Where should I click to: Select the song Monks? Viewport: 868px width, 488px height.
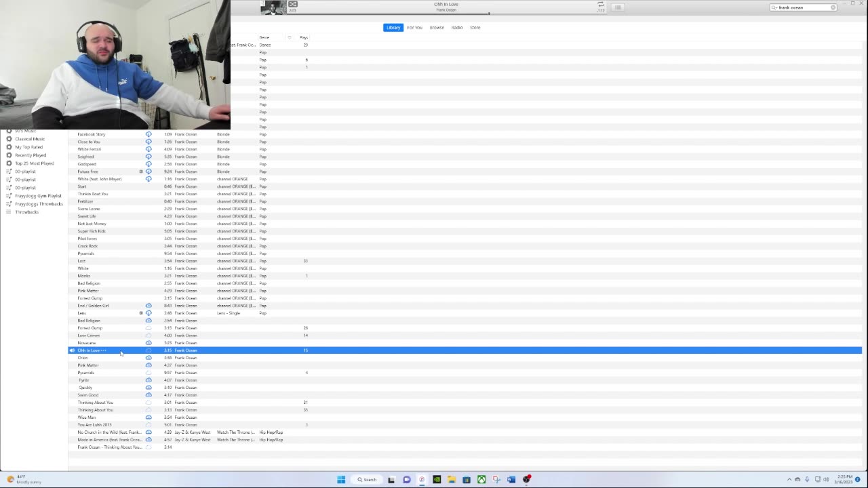pyautogui.click(x=83, y=276)
